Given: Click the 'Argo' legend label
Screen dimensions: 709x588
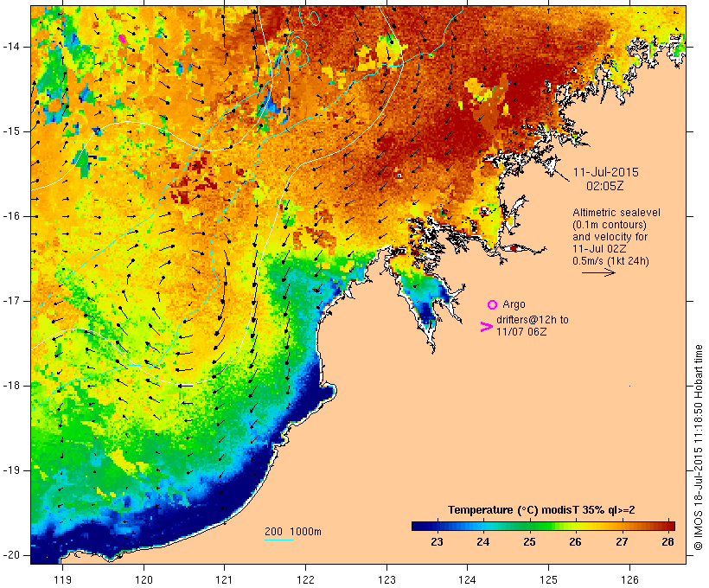Looking at the screenshot, I should pos(514,304).
